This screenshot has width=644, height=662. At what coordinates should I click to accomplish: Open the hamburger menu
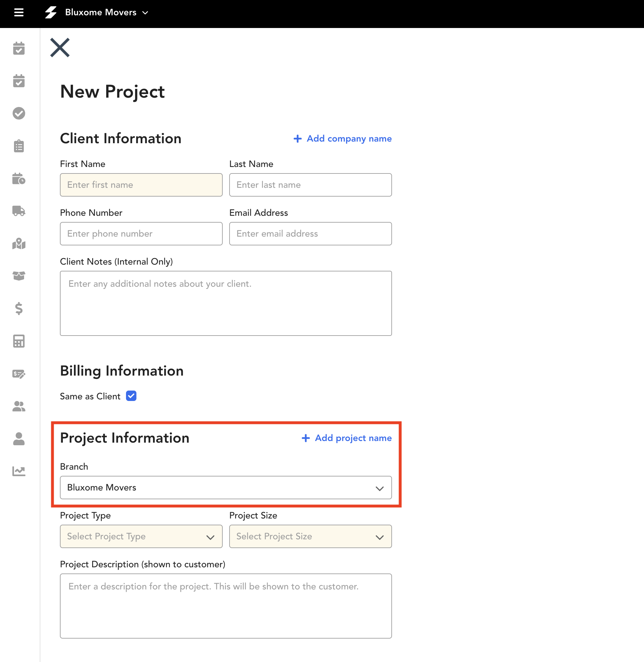click(19, 12)
